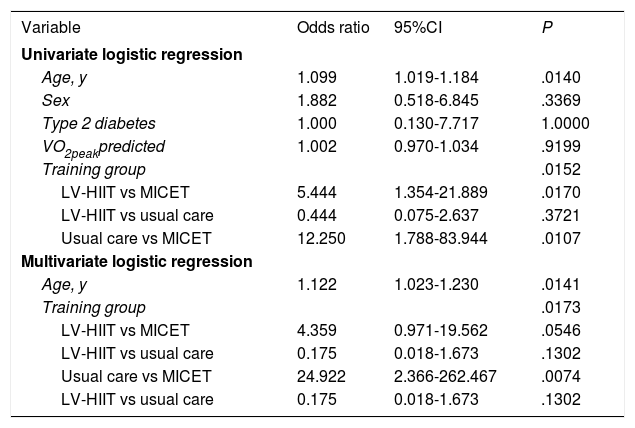Click odds ratio value 1.099

tap(316, 77)
